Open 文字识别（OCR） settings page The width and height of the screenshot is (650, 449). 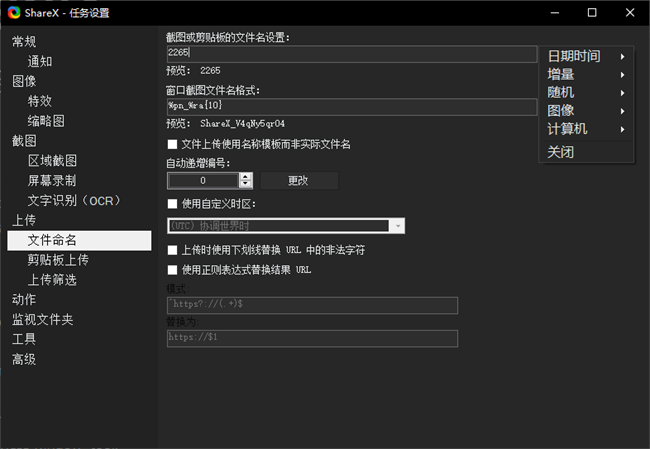(76, 201)
